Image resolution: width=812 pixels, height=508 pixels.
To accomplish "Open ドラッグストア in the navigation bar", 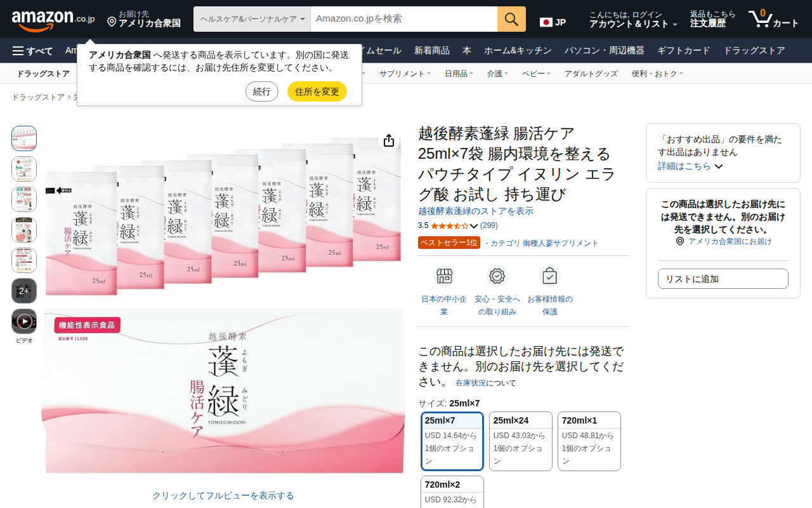I will [x=754, y=51].
